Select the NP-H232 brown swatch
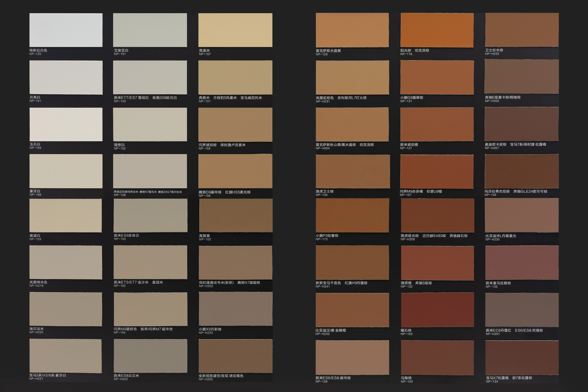This screenshot has height=392, width=588. tap(522, 30)
